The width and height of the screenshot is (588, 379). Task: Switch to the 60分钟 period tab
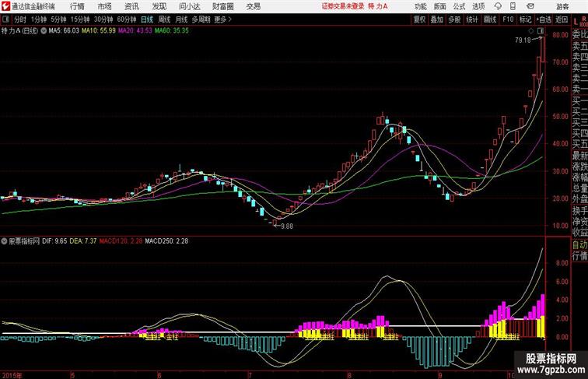tap(127, 19)
